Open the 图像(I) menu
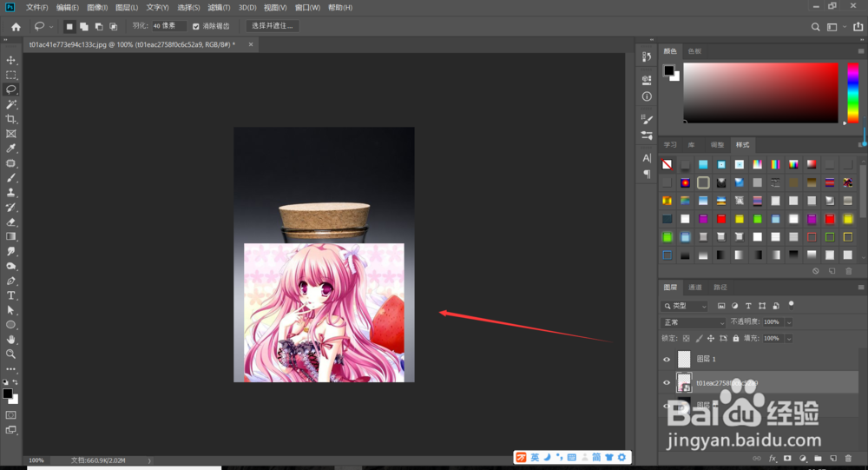 click(x=97, y=8)
